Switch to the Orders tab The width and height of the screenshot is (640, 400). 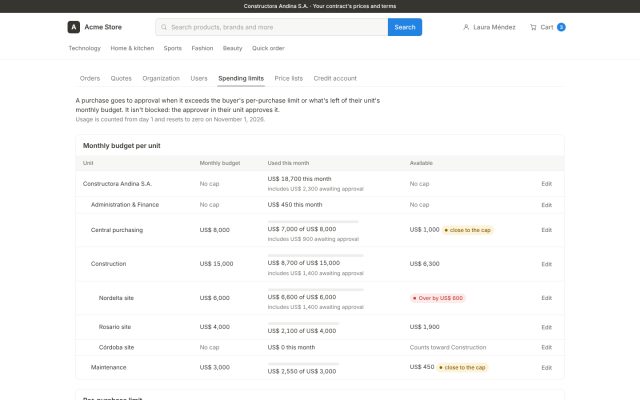coord(90,78)
